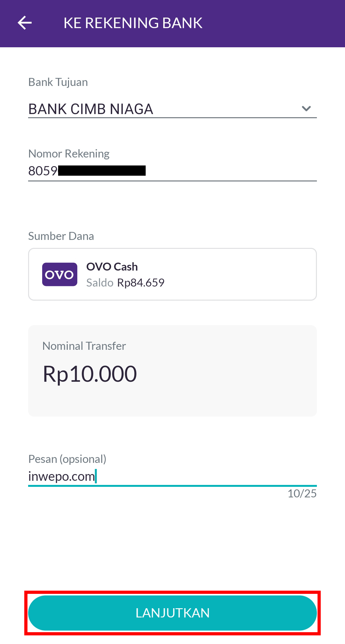
Task: Tap the back arrow in header
Action: pos(25,23)
